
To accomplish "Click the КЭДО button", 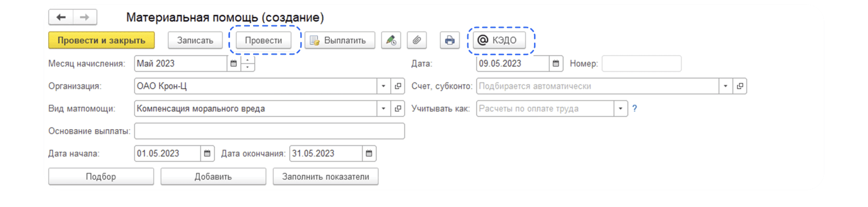I will click(499, 40).
